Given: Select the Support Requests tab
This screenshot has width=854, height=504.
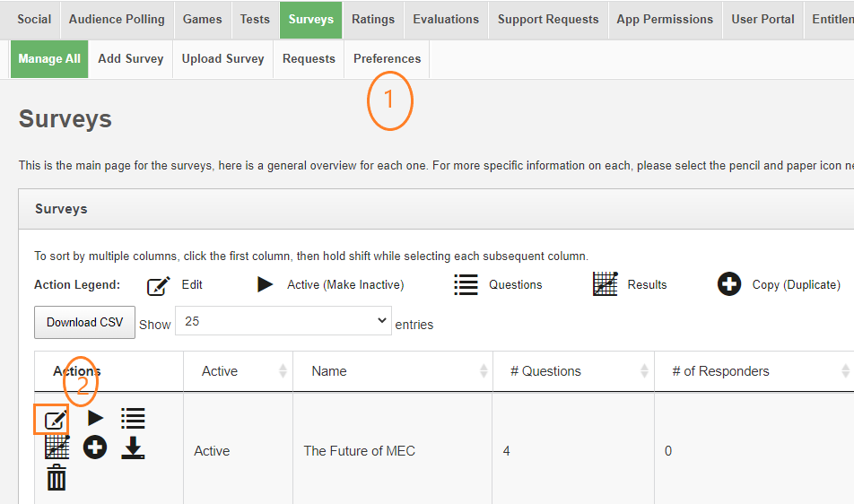Looking at the screenshot, I should coord(548,19).
